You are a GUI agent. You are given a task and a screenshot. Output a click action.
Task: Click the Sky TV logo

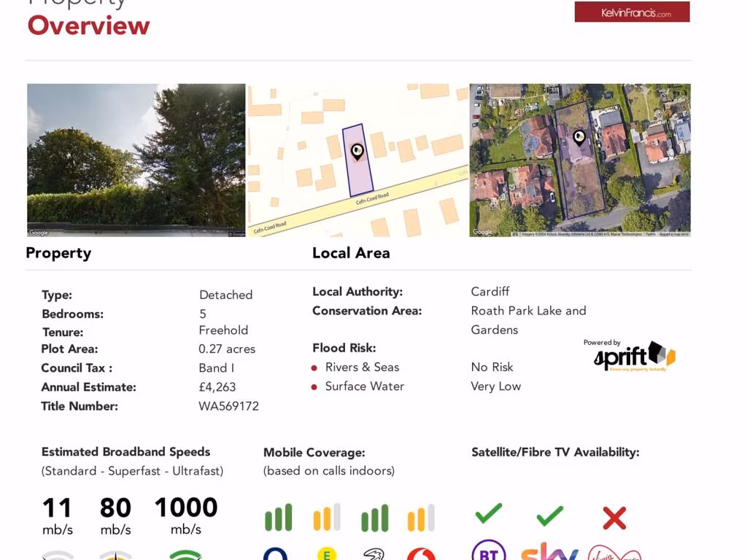(x=549, y=552)
